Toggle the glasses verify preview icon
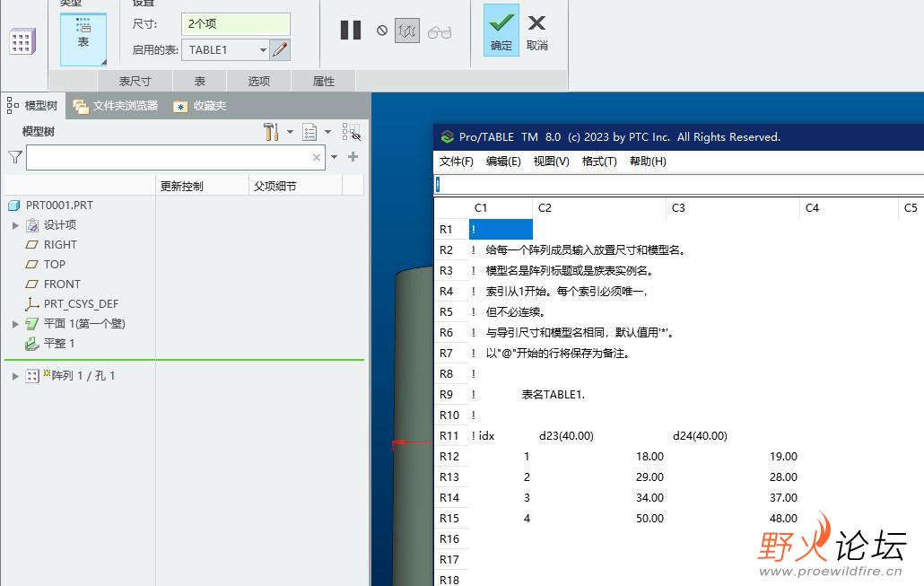The height and width of the screenshot is (586, 924). pyautogui.click(x=440, y=31)
